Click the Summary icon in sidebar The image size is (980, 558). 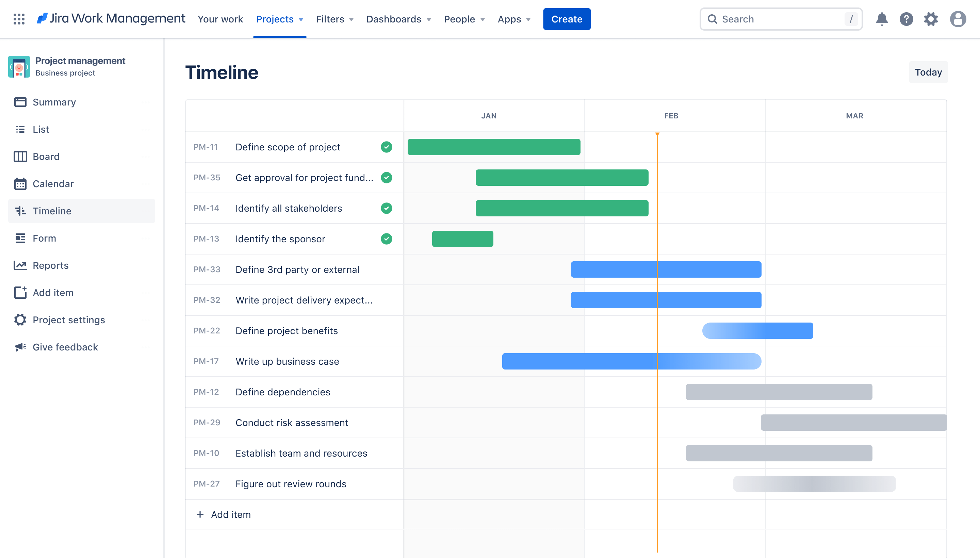pyautogui.click(x=20, y=102)
